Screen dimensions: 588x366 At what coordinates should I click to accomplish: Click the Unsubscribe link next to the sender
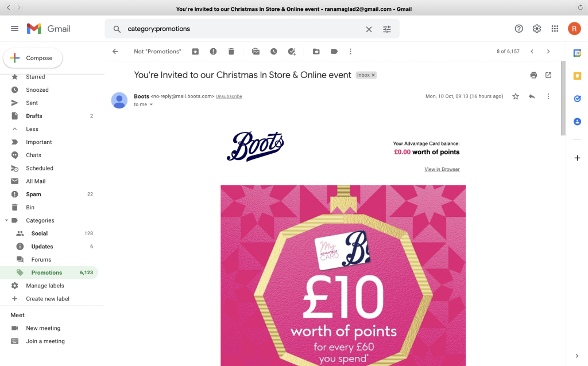[229, 96]
